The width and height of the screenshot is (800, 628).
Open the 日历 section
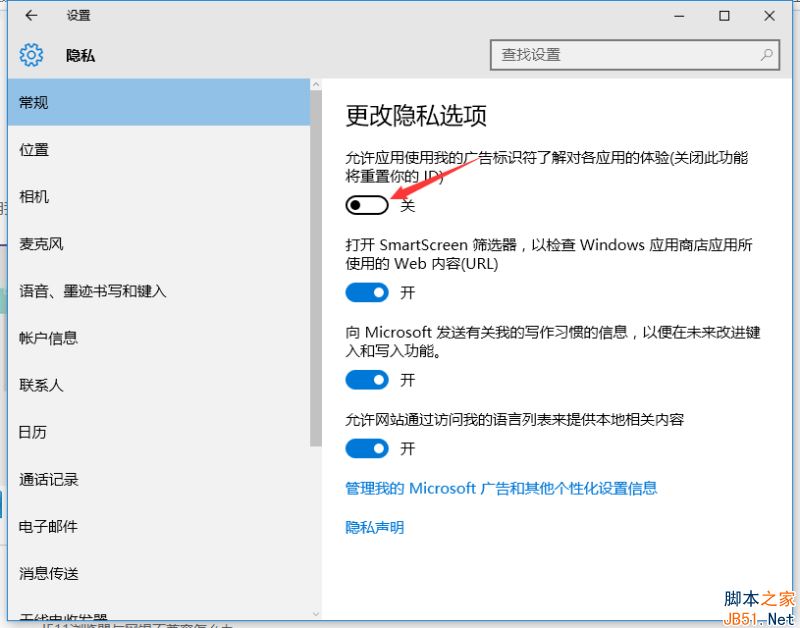(x=159, y=432)
